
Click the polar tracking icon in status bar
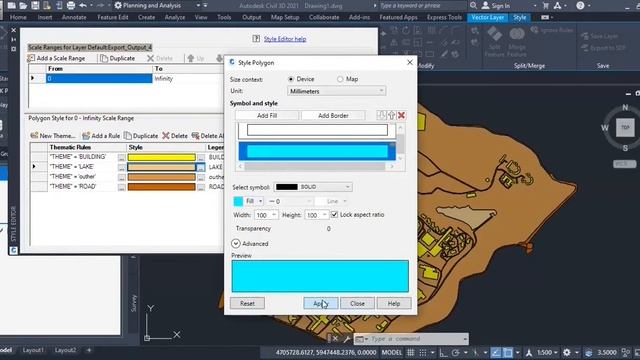[x=456, y=352]
